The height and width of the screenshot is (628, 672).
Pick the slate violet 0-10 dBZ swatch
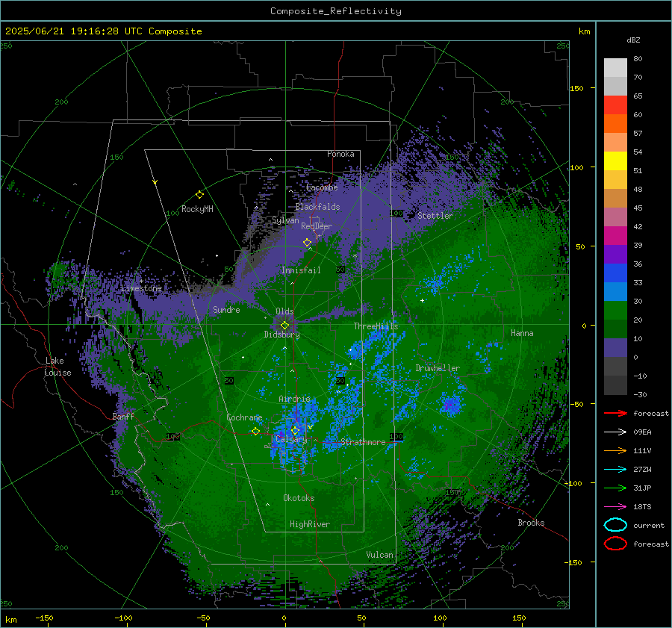(x=615, y=347)
